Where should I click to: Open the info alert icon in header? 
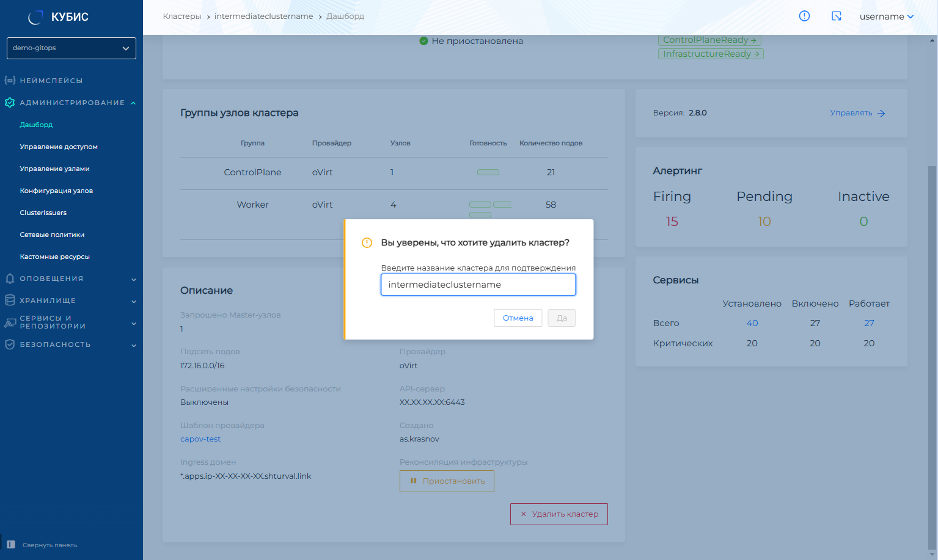[804, 16]
